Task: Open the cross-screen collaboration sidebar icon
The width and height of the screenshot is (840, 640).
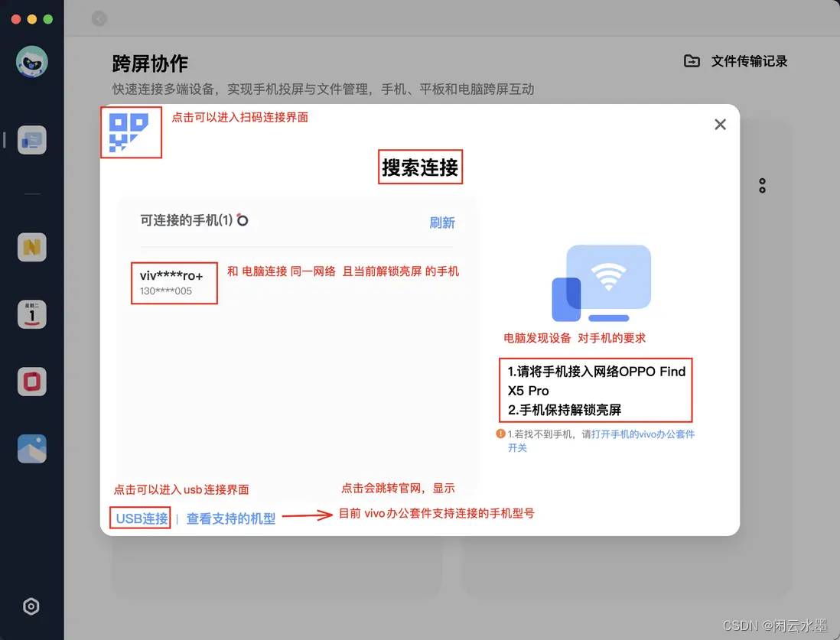Action: point(31,141)
